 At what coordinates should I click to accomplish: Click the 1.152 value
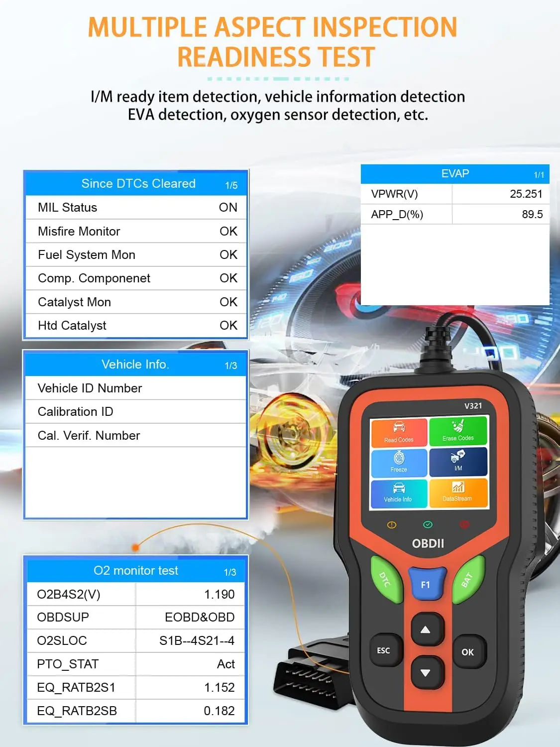(x=220, y=688)
